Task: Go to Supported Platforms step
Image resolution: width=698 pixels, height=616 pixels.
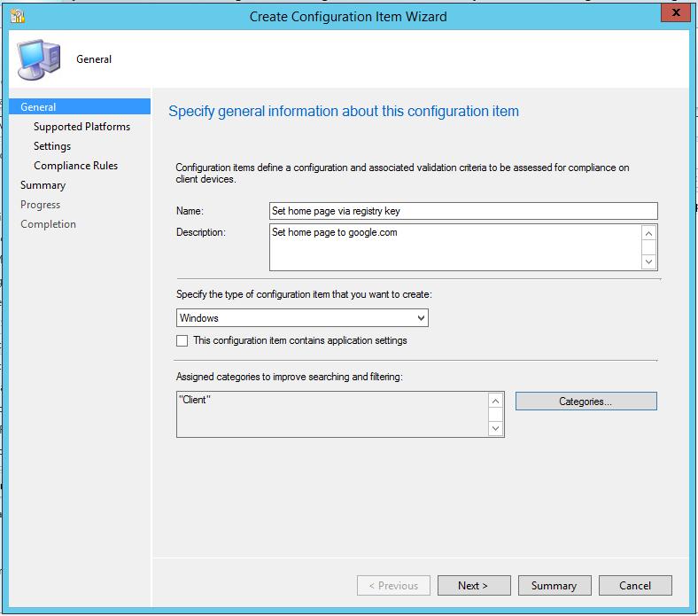Action: [x=81, y=127]
